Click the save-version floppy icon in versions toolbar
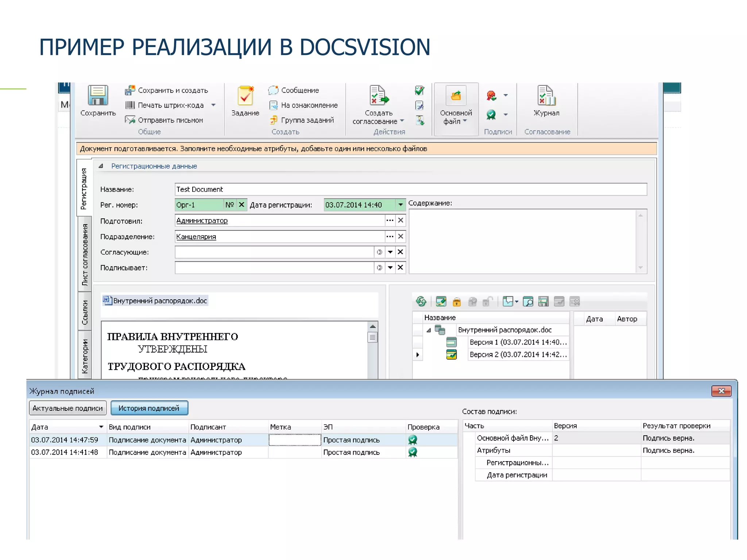Viewport: 747px width, 560px height. coord(543,302)
